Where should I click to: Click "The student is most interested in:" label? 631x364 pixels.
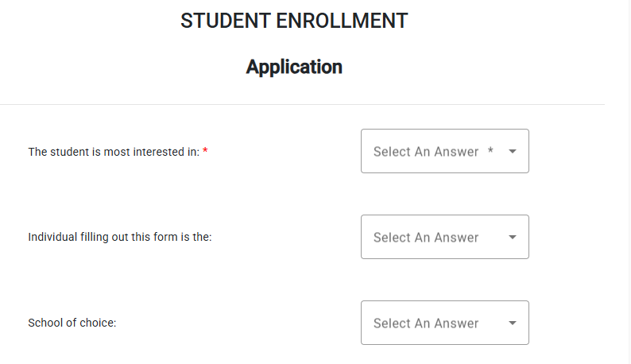click(114, 152)
